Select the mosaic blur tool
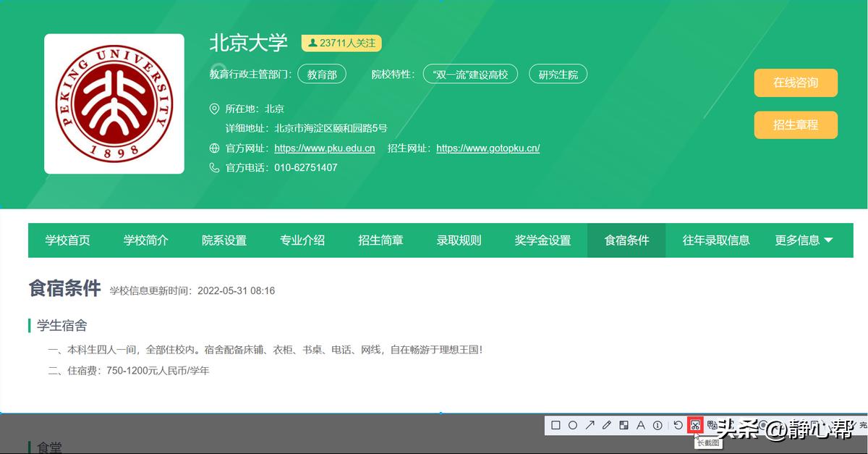The height and width of the screenshot is (454, 868). pyautogui.click(x=623, y=425)
